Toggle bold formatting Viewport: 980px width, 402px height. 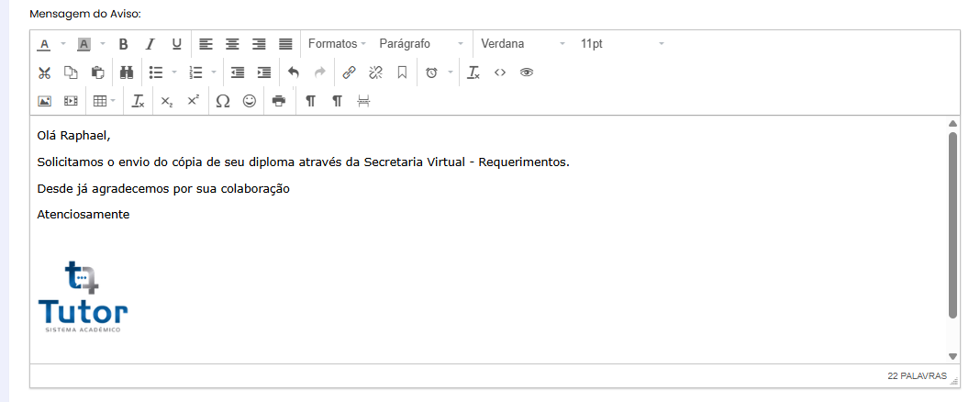123,44
